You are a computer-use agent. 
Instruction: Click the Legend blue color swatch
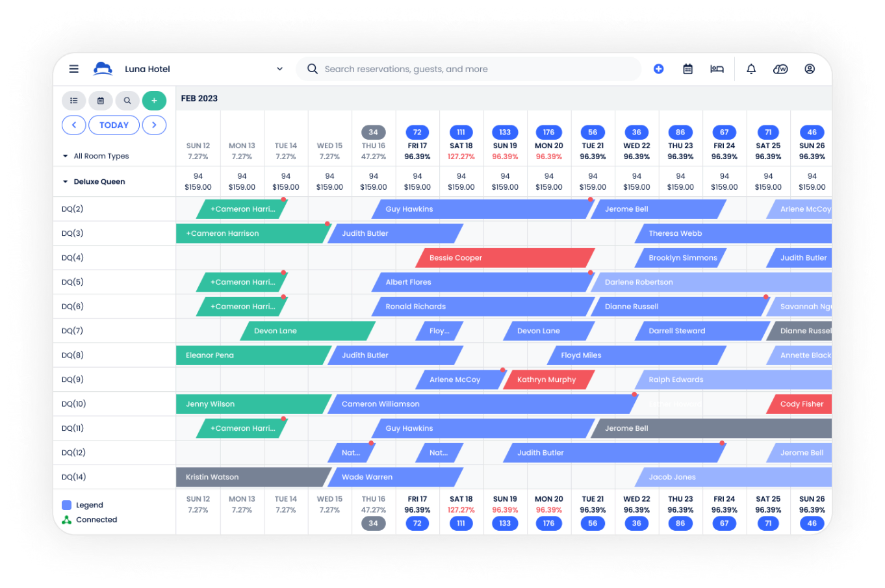[66, 505]
